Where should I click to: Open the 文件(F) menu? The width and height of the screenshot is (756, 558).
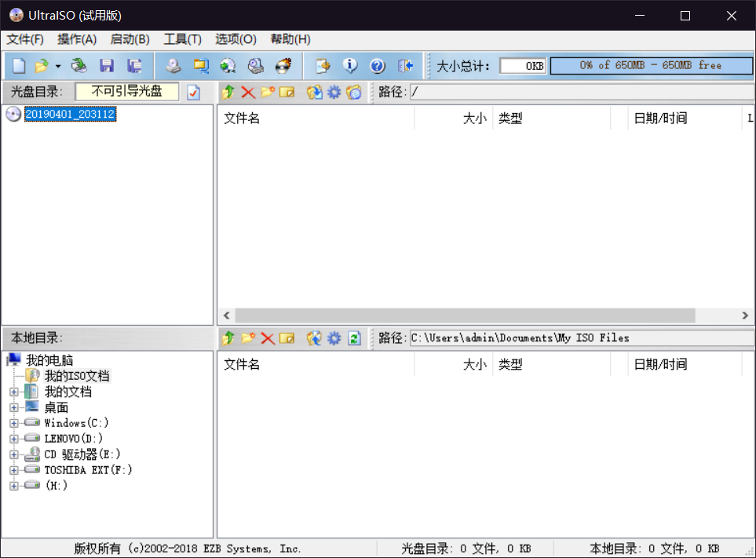pyautogui.click(x=25, y=39)
